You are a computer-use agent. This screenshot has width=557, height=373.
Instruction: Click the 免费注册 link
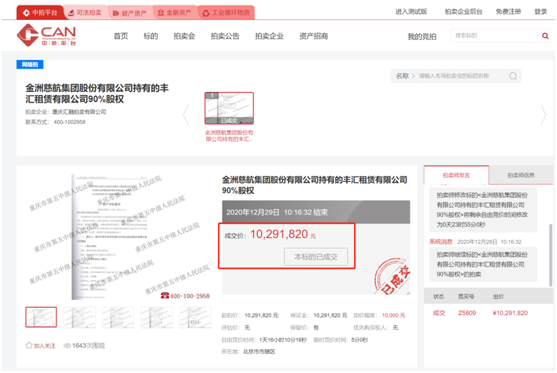pos(508,12)
